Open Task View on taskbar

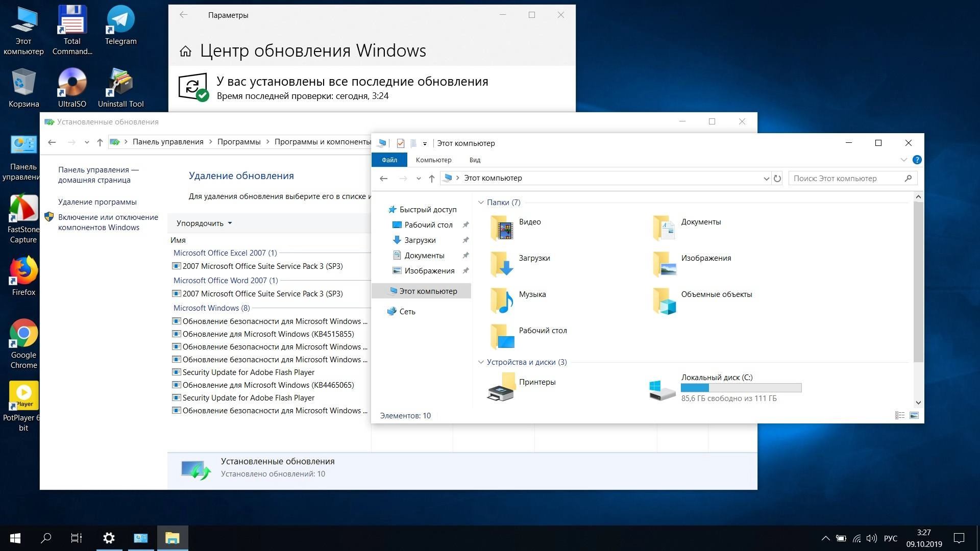77,538
